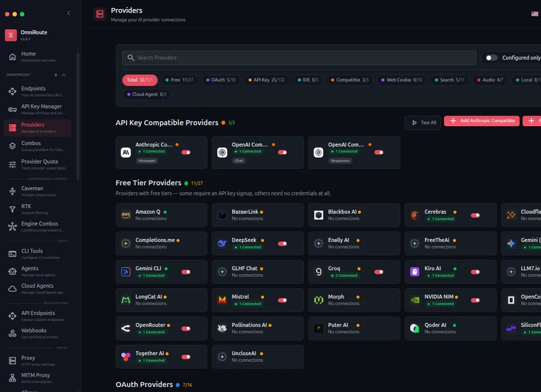This screenshot has width=541, height=392.
Task: Click the Combos layers icon
Action: tap(12, 146)
